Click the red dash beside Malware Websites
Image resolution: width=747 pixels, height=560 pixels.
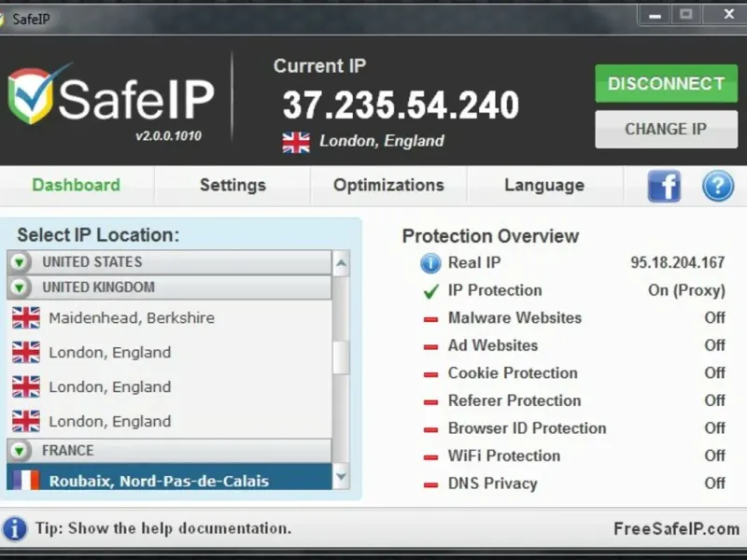click(x=430, y=319)
